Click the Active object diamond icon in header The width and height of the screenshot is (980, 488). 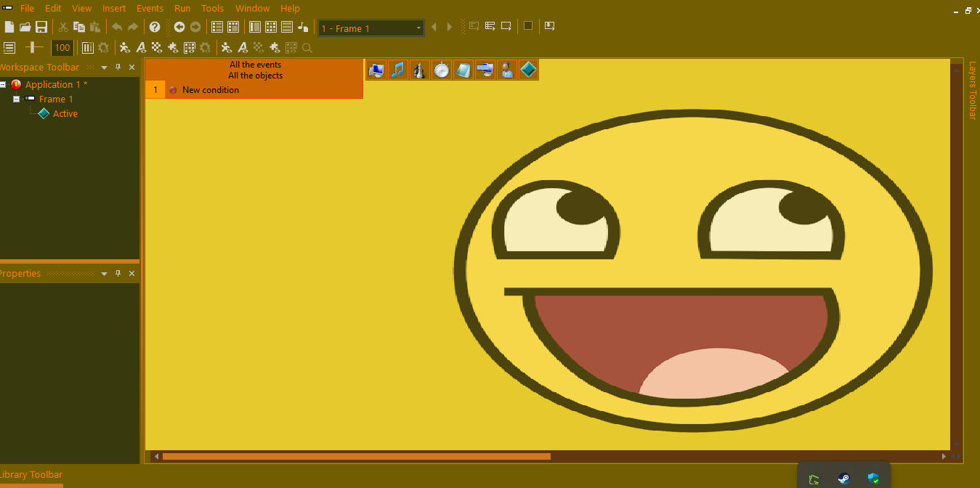(528, 70)
